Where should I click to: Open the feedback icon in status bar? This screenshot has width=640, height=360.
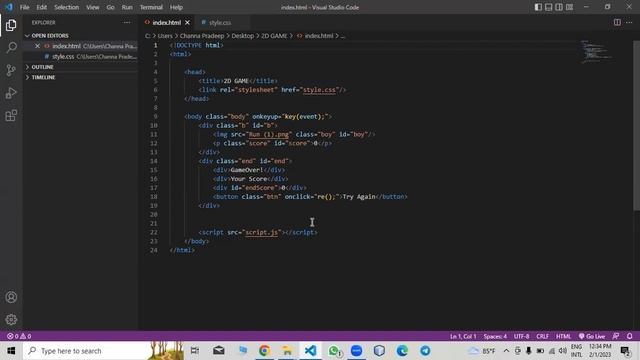point(616,336)
